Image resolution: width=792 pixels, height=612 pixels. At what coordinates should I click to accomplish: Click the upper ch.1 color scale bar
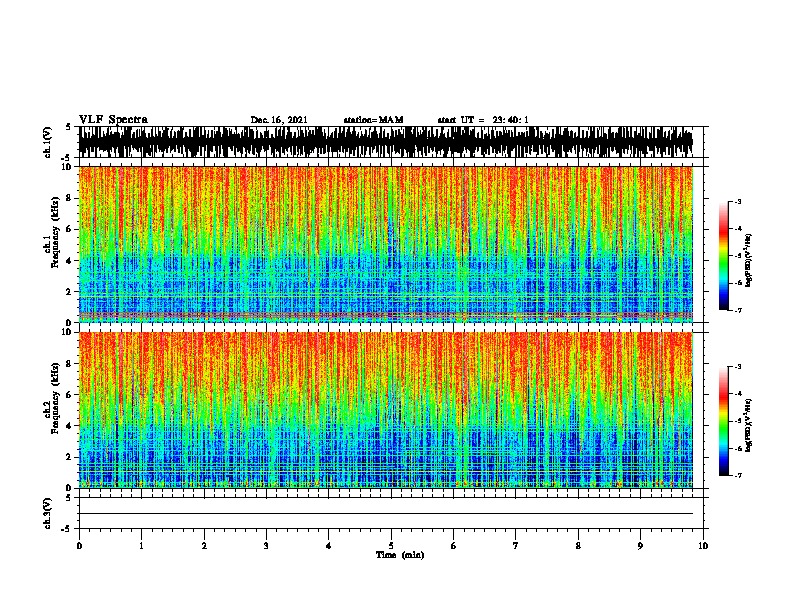point(724,256)
